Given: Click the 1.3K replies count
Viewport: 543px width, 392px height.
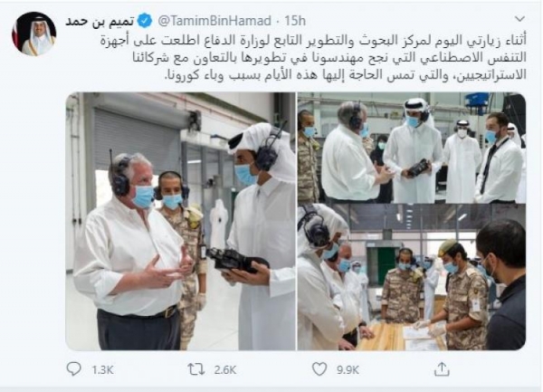Looking at the screenshot, I should 103,370.
